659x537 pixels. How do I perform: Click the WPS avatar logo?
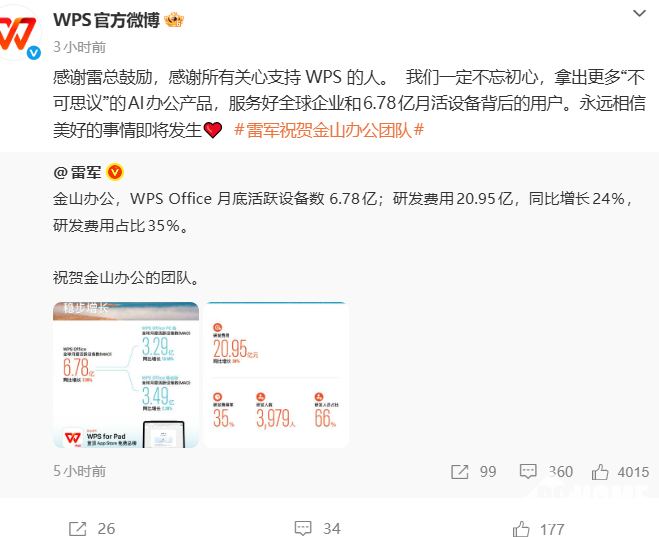[x=18, y=33]
